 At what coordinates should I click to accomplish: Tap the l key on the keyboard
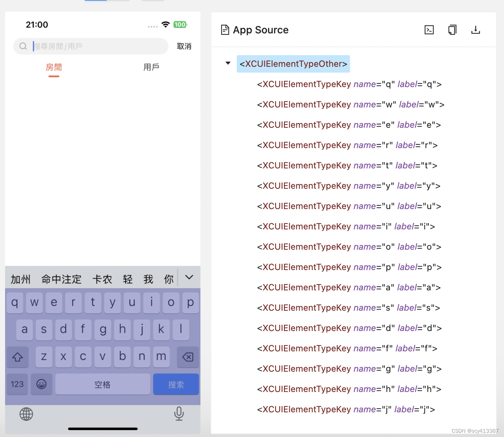click(x=181, y=330)
